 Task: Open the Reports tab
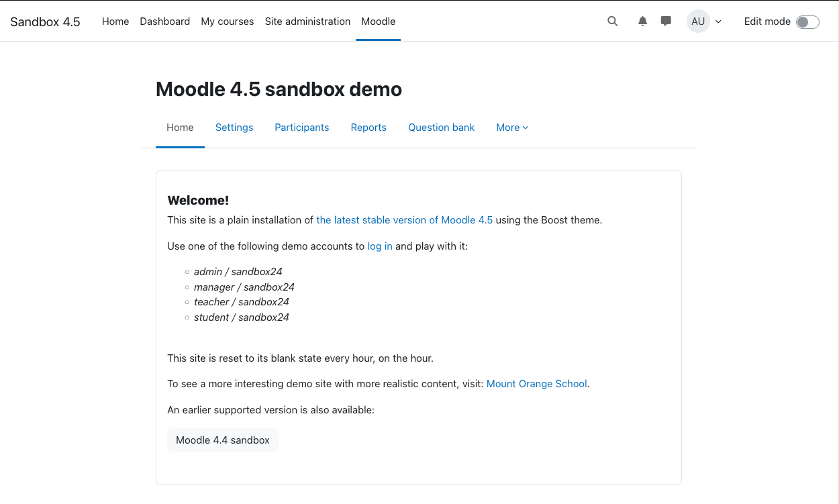click(368, 128)
